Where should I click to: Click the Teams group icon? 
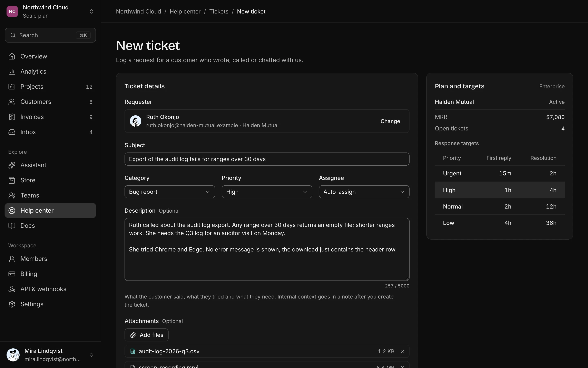[12, 195]
